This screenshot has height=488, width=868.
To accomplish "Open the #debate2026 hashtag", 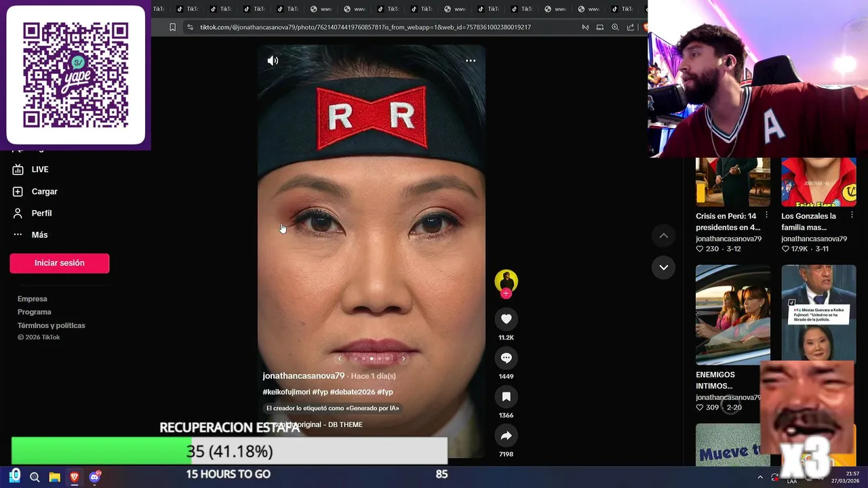I will point(352,392).
